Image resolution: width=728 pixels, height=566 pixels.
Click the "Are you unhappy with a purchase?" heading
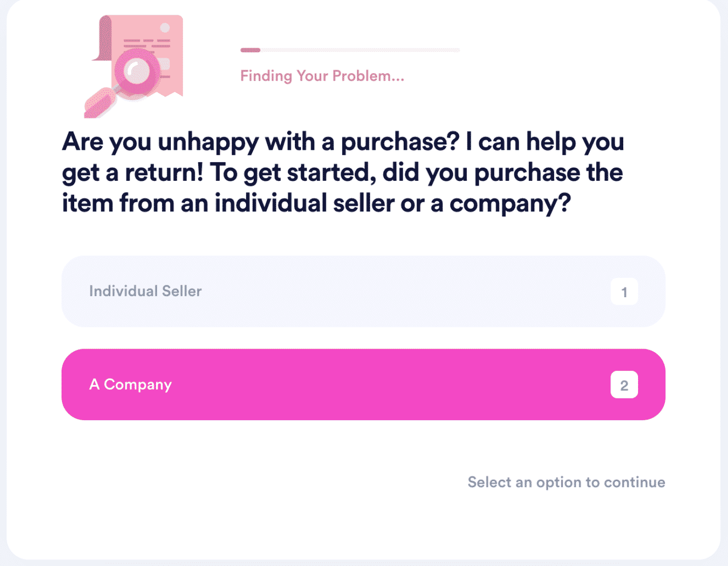pos(261,142)
